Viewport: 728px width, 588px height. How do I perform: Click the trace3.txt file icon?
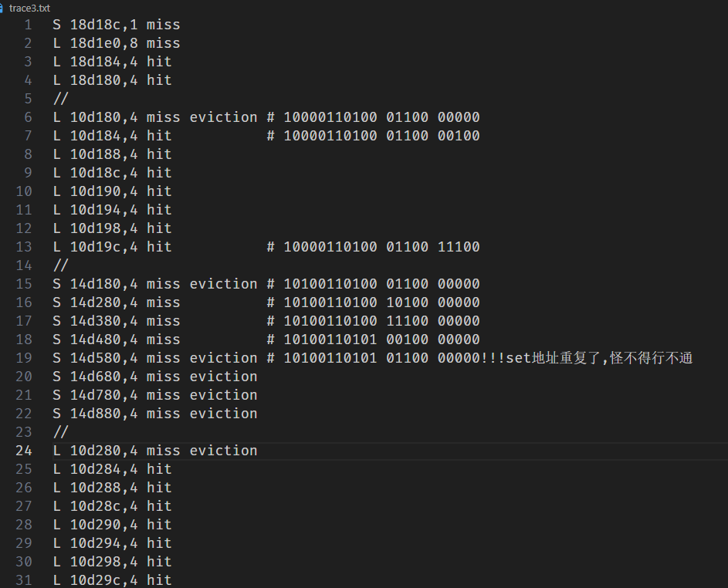[2, 8]
